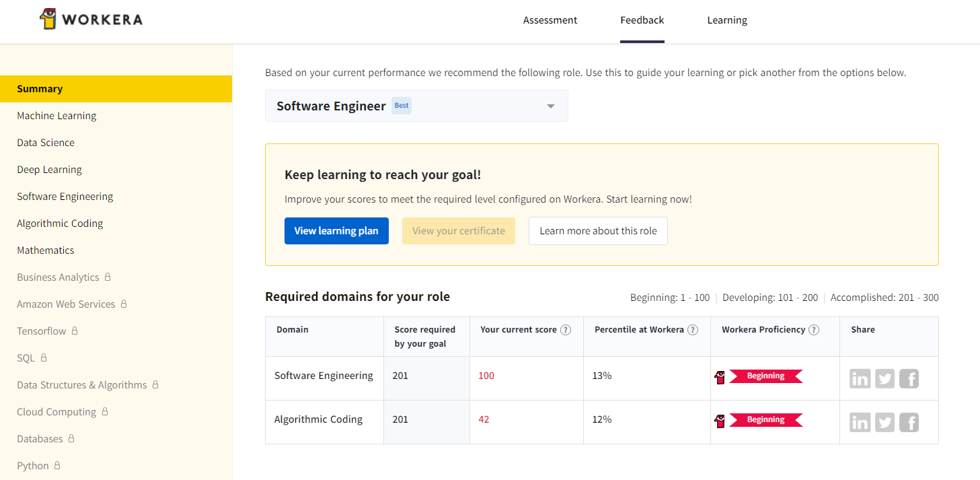The width and height of the screenshot is (980, 480).
Task: Click the View learning plan button
Action: pos(336,231)
